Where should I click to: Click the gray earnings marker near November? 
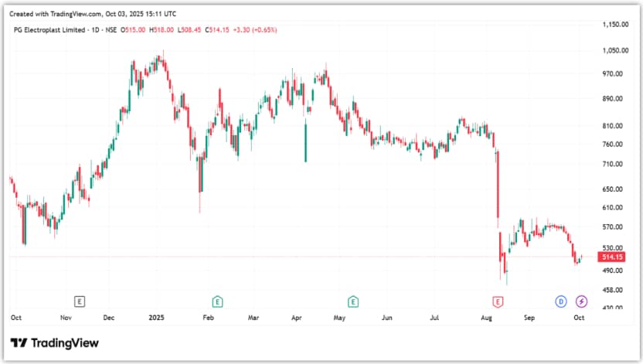[x=79, y=301]
